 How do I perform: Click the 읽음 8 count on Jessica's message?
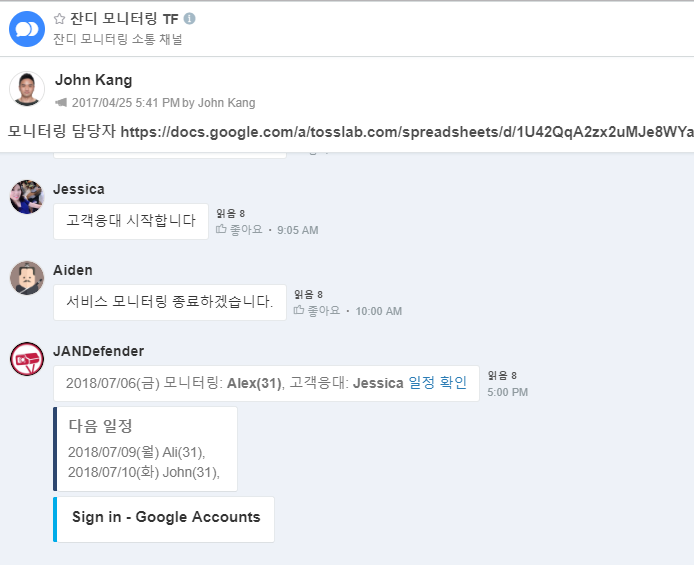tap(230, 214)
